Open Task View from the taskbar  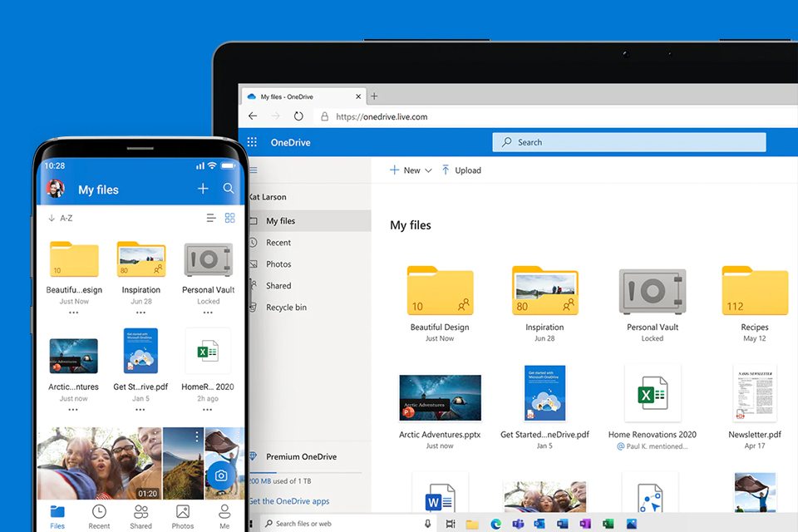[451, 524]
